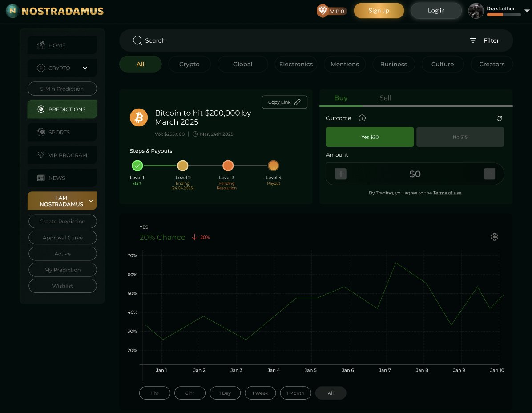The height and width of the screenshot is (413, 532).
Task: Click the clock icon beside Mar, 24th 2025
Action: click(x=195, y=134)
